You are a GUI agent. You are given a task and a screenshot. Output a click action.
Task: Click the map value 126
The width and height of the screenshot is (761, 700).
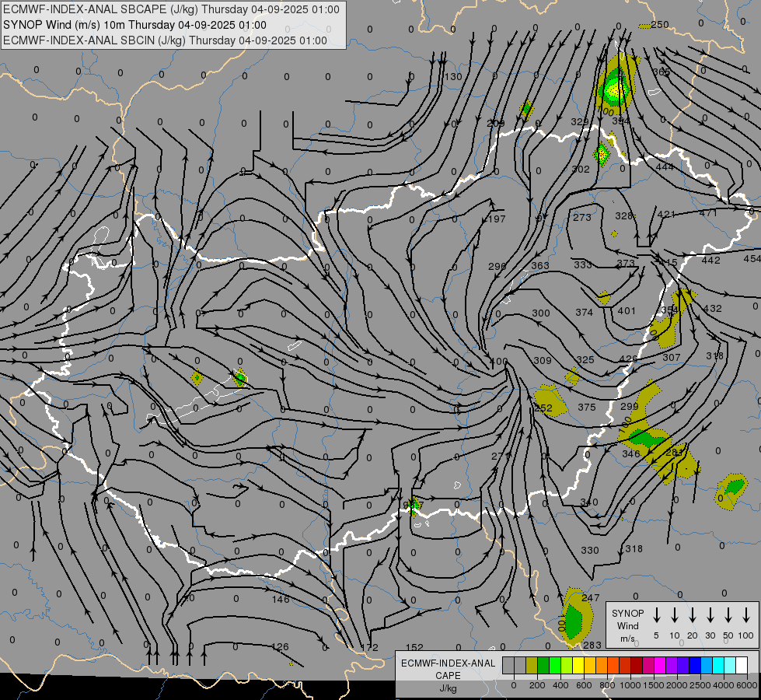tap(280, 647)
